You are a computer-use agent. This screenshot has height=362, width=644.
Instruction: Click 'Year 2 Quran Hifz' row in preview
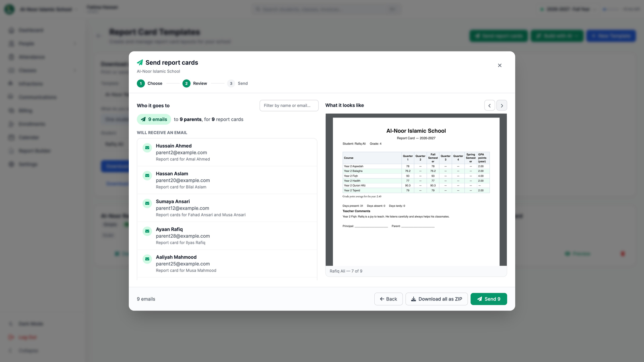pos(416,185)
